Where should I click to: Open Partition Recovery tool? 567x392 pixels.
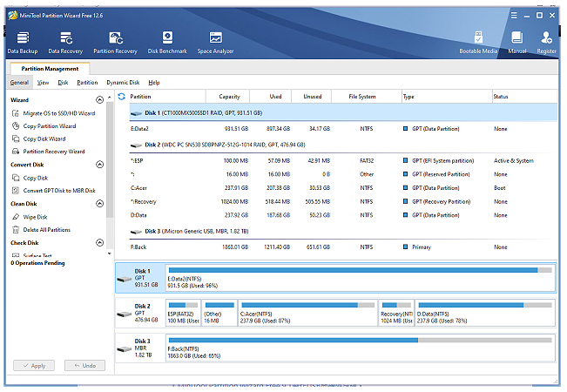(115, 43)
